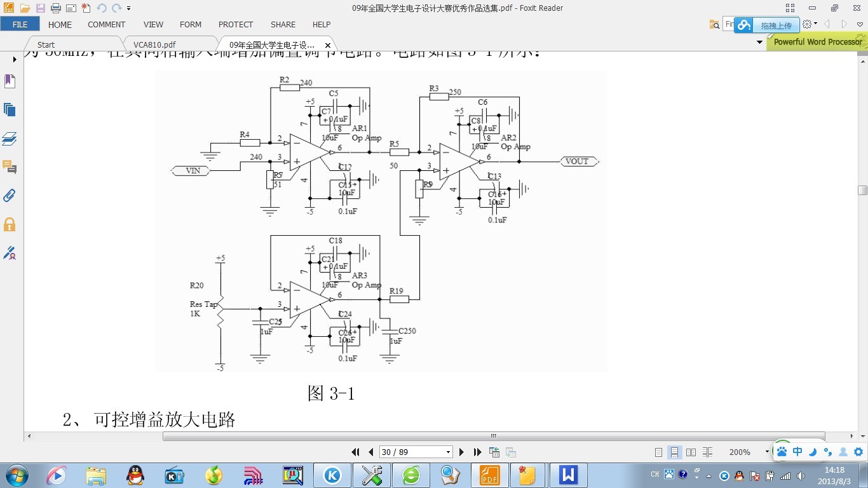Select Continuous Facing view mode
The image size is (868, 488).
pyautogui.click(x=707, y=452)
